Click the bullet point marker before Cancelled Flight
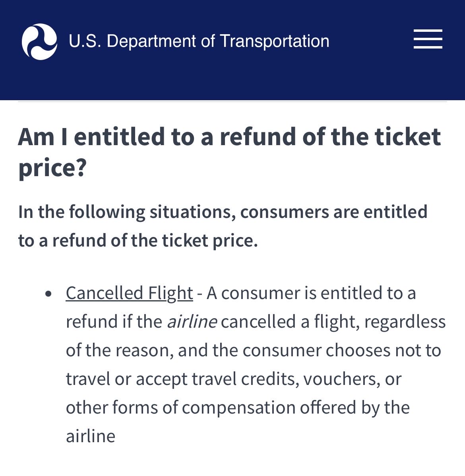This screenshot has width=465, height=476. coord(48,294)
